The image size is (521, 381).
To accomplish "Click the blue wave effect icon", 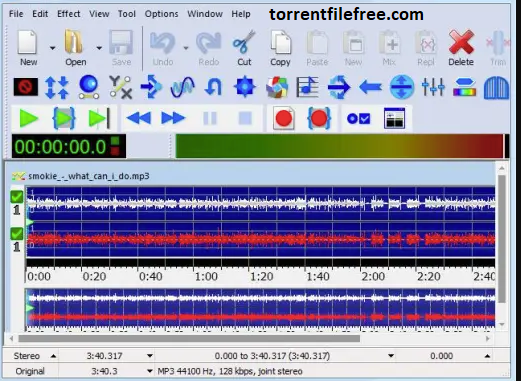I will 182,87.
